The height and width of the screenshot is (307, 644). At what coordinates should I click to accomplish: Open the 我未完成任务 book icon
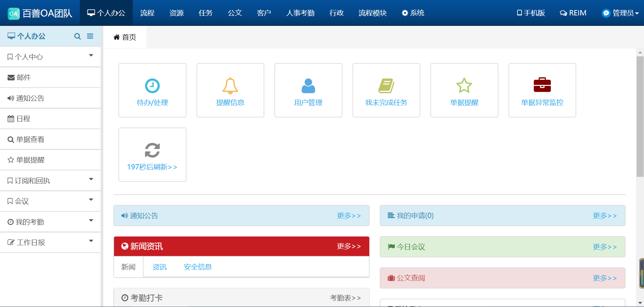[x=386, y=86]
